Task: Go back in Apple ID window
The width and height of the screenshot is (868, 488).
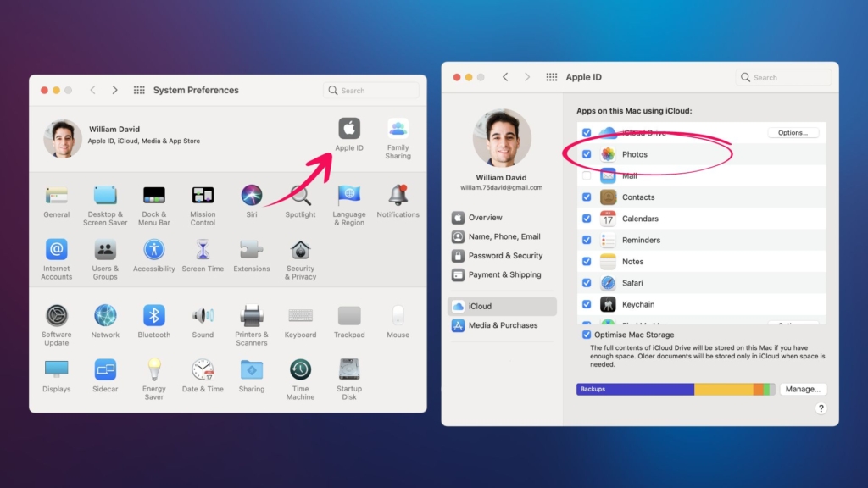Action: (x=505, y=77)
